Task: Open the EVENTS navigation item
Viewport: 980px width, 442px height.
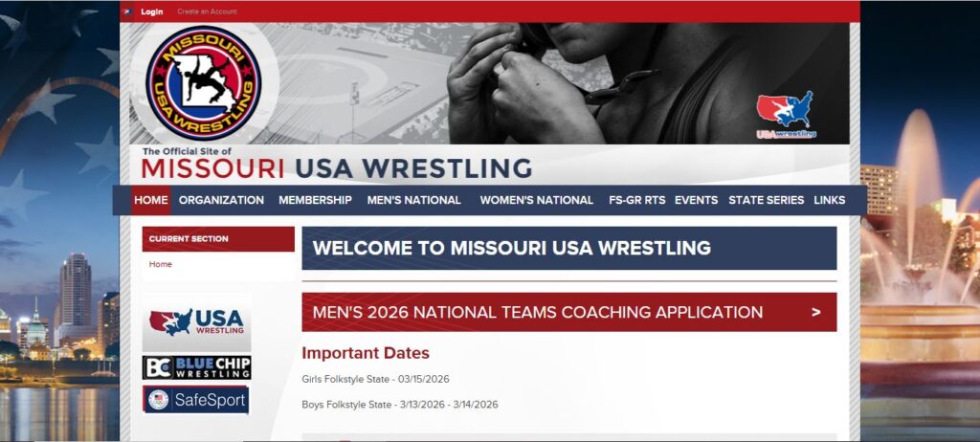Action: pyautogui.click(x=696, y=200)
